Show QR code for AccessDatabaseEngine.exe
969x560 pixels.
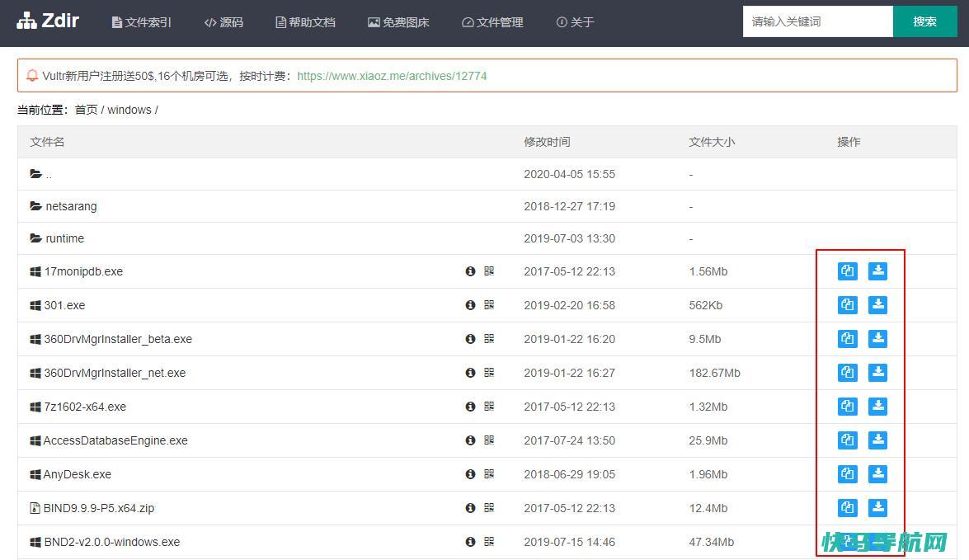point(489,440)
